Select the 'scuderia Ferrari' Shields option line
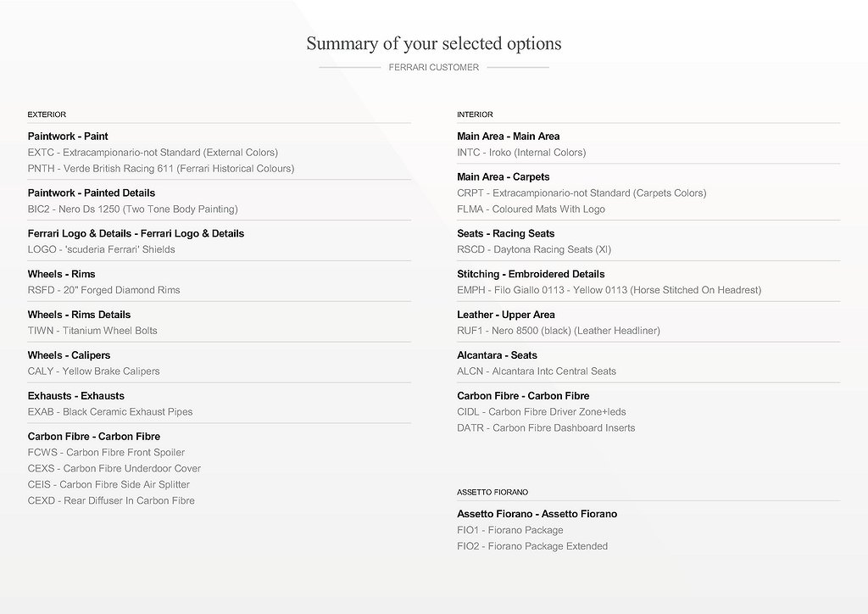Screen dimensions: 868x614 coord(101,250)
